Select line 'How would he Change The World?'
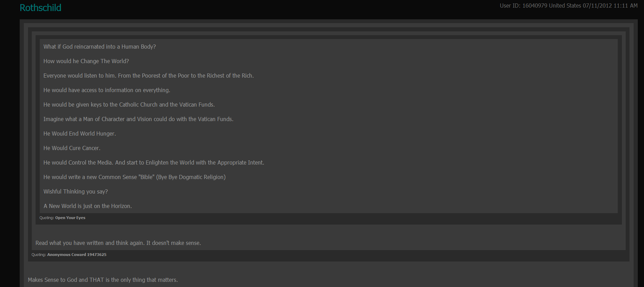 (86, 61)
